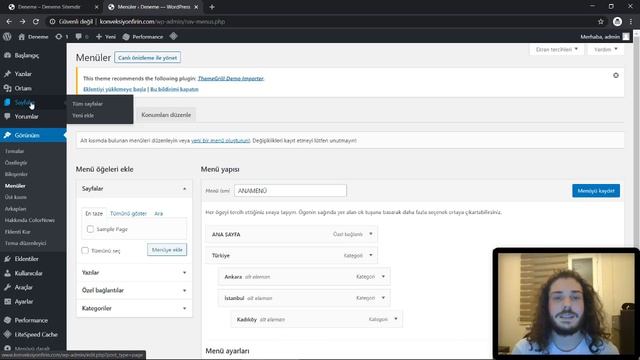Expand the Türkiye menu item arrow
This screenshot has width=640, height=360.
click(x=371, y=255)
